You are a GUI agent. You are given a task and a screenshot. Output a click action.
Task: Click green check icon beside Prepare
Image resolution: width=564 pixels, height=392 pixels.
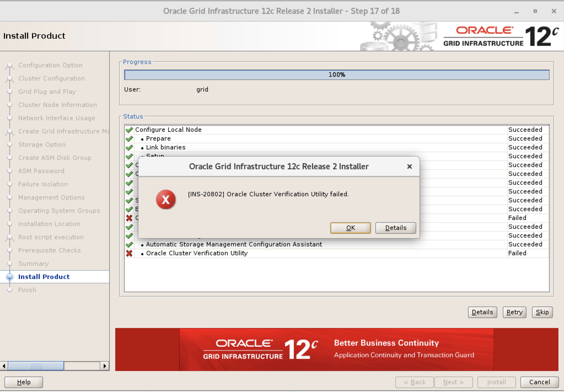click(129, 138)
